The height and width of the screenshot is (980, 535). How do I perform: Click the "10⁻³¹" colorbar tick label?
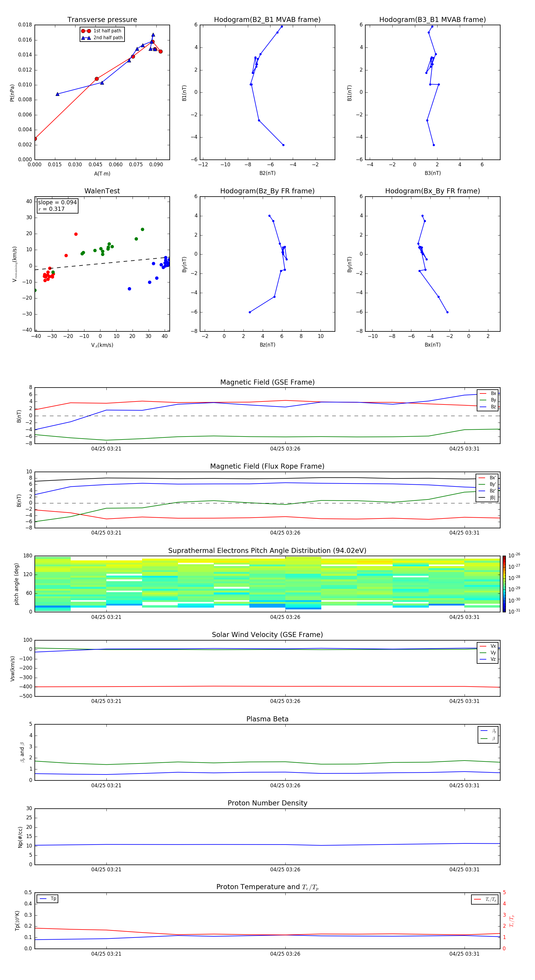[514, 611]
